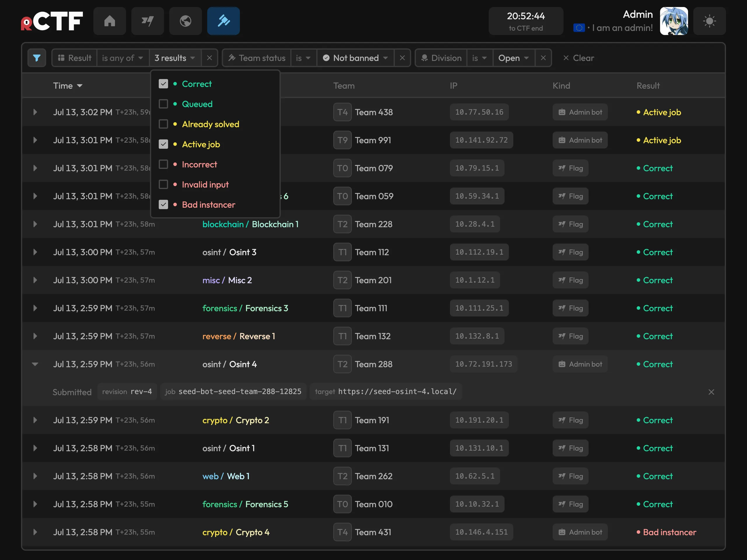Check the Incorrect result option

point(163,164)
